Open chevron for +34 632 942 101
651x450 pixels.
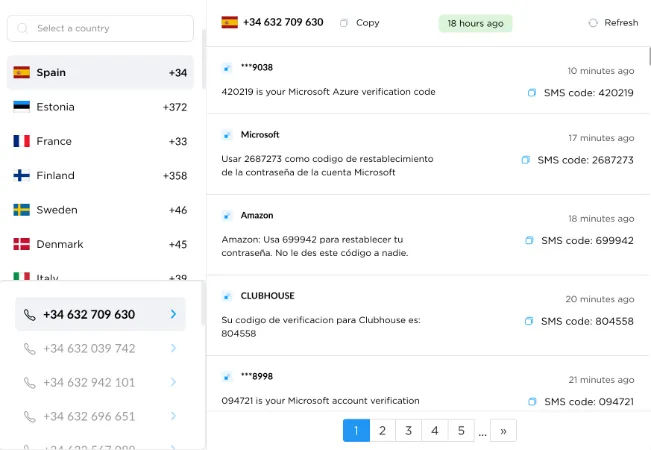click(174, 382)
